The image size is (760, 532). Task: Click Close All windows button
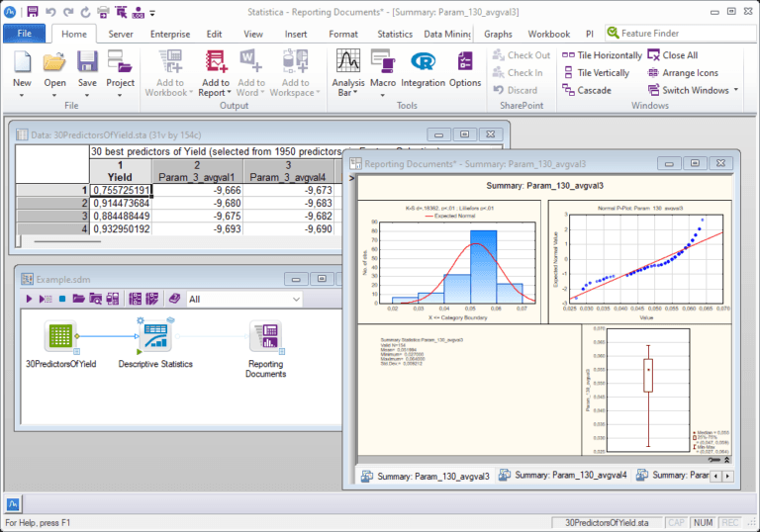[673, 55]
